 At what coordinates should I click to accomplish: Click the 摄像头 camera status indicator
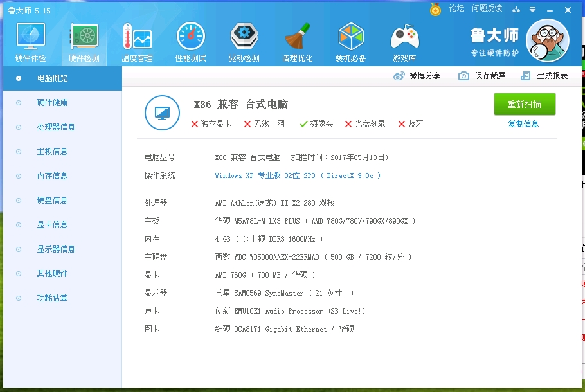point(317,124)
